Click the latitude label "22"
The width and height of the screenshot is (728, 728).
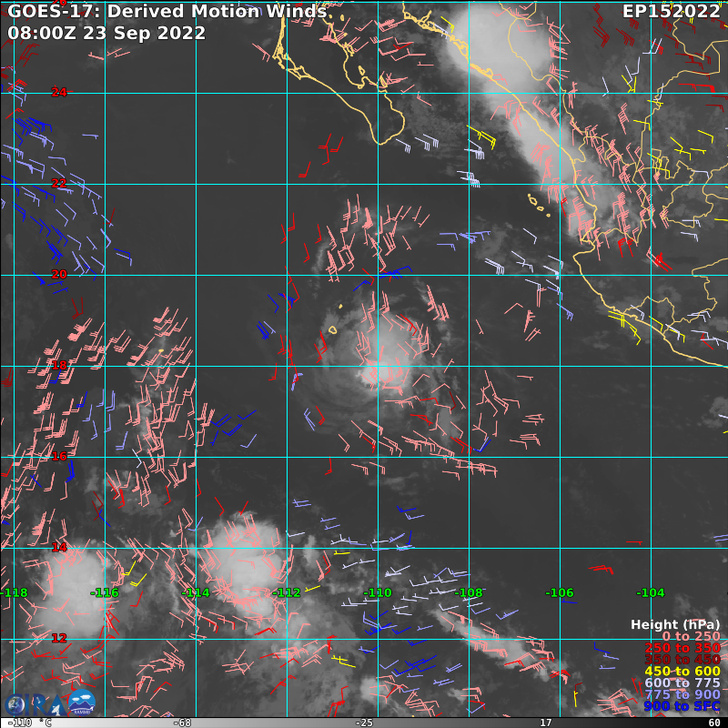[x=59, y=184]
